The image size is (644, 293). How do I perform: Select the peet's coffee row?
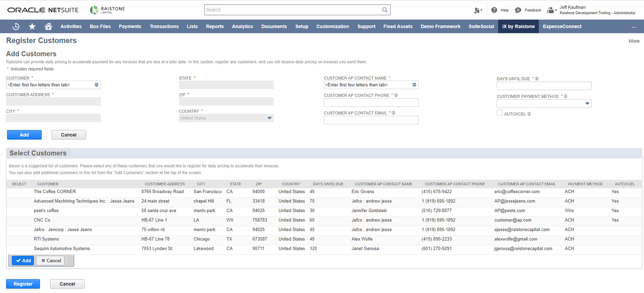click(324, 211)
